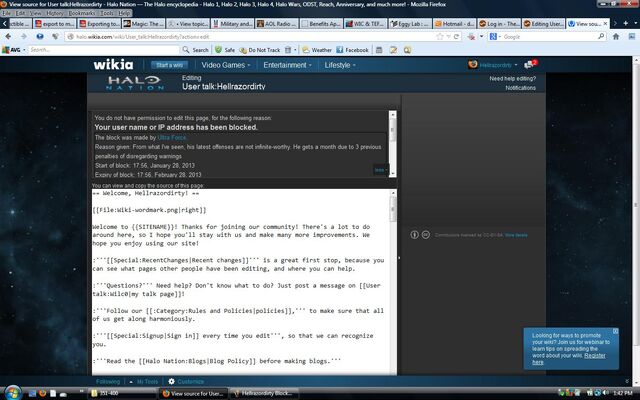
Task: Switch to the Hotmail tab
Action: pyautogui.click(x=454, y=24)
